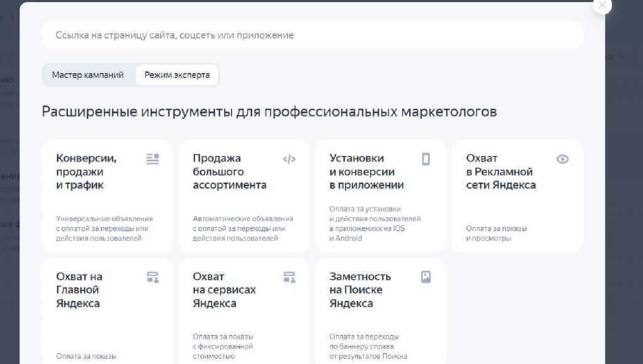Click the code brackets icon on Продажа большого ассортимента
This screenshot has width=643, height=364.
(x=289, y=159)
